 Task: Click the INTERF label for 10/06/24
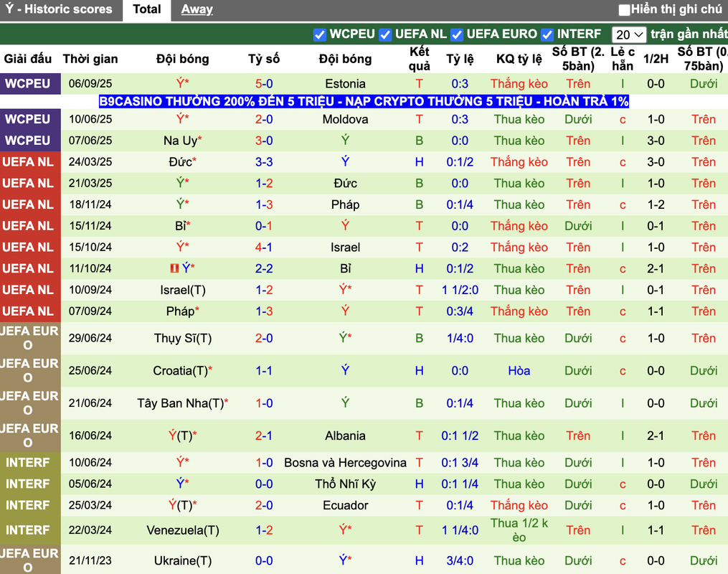pos(28,463)
